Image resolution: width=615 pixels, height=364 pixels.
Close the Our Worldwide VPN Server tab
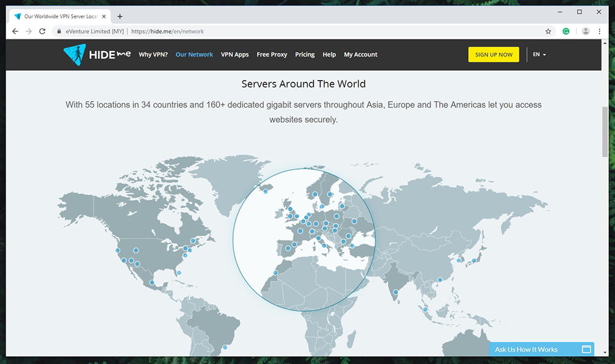[x=104, y=17]
